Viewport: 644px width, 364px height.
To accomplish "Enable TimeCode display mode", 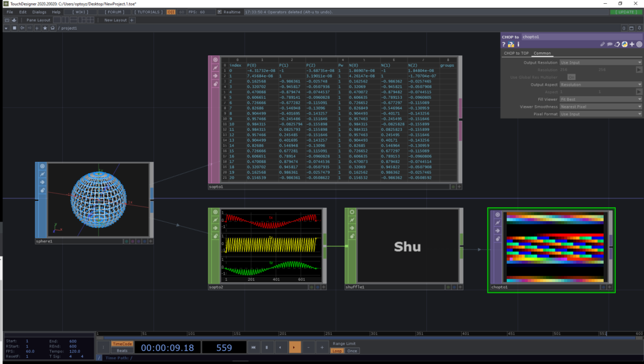I will point(122,344).
